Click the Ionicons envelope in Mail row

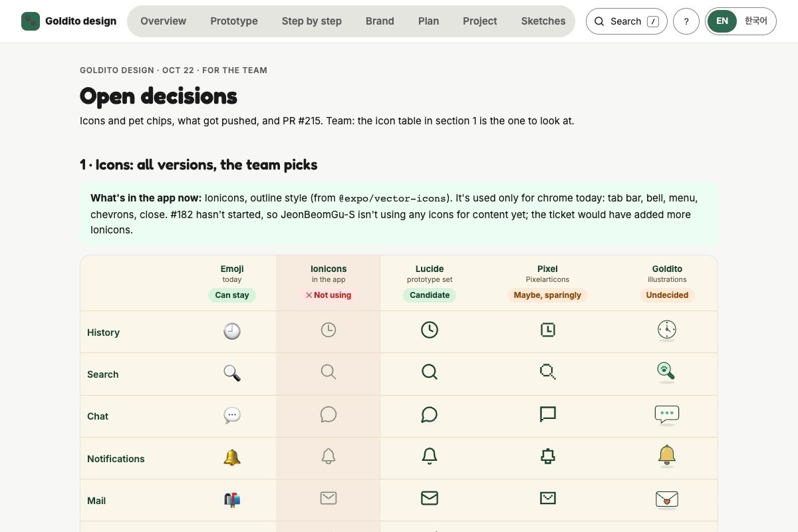(x=329, y=497)
